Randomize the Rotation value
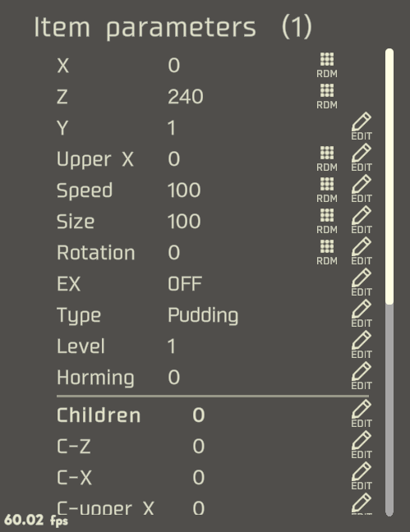The image size is (410, 532). (x=327, y=252)
